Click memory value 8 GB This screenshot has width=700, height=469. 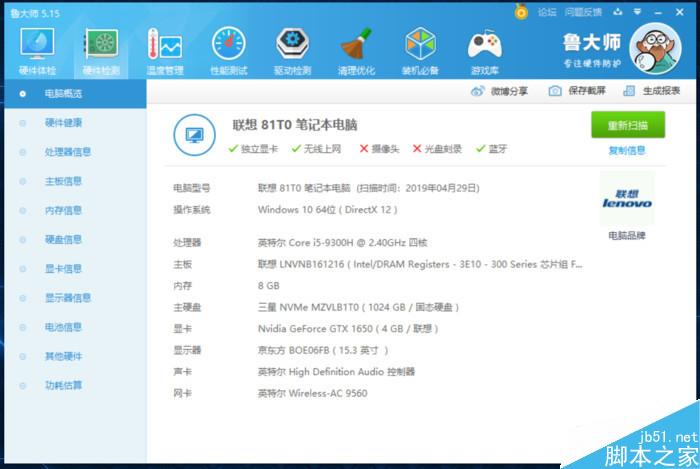pyautogui.click(x=269, y=286)
